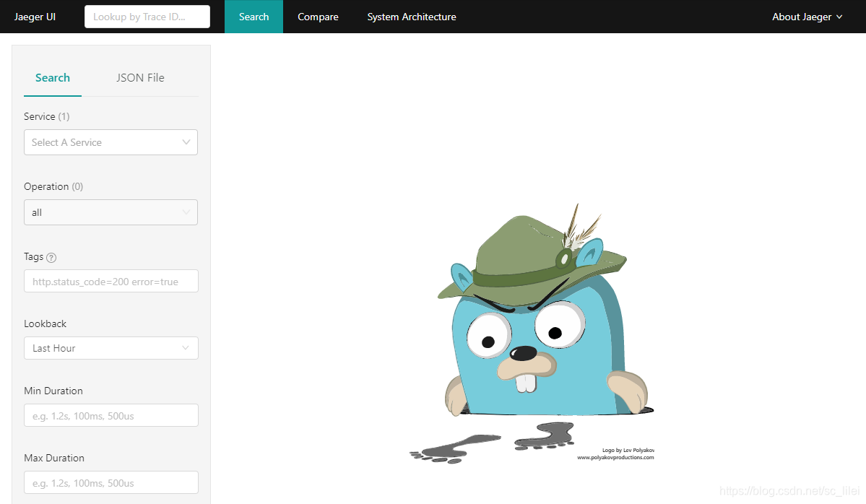Open the Service dropdown arrow
The image size is (866, 504).
coord(186,142)
